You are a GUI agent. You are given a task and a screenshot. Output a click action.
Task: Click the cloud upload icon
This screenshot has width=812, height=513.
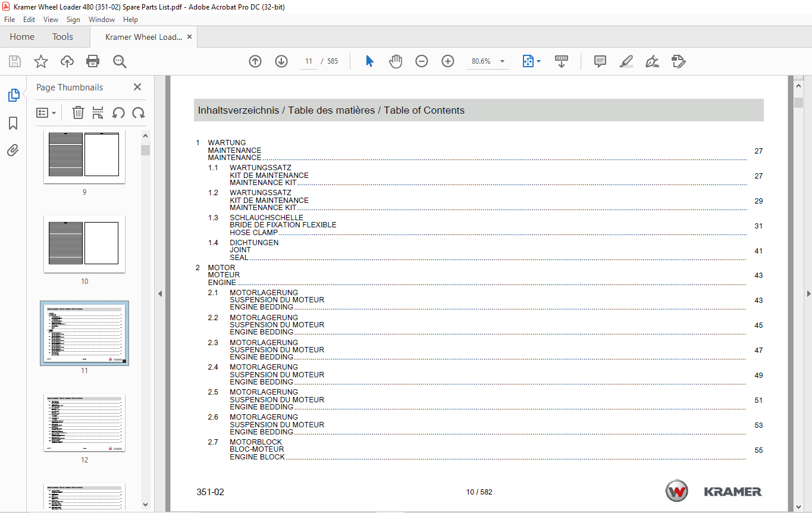pos(67,61)
